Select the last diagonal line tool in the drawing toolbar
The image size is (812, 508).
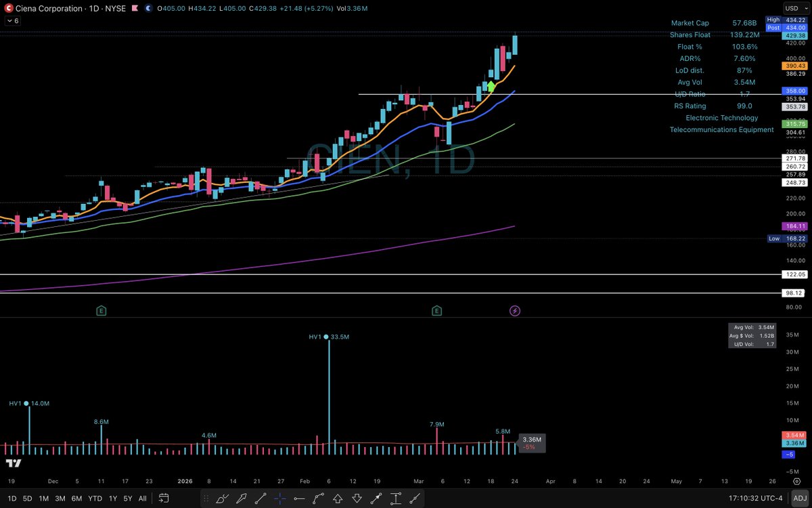pyautogui.click(x=413, y=499)
